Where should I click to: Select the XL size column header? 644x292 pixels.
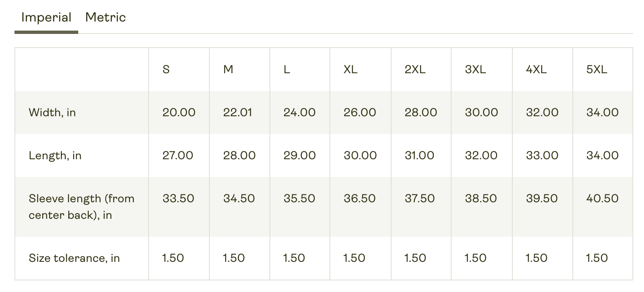pos(351,69)
